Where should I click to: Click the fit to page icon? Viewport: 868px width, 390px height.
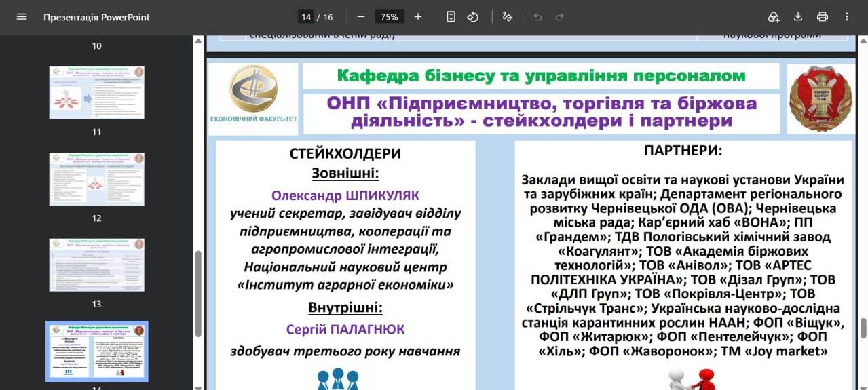pyautogui.click(x=451, y=17)
